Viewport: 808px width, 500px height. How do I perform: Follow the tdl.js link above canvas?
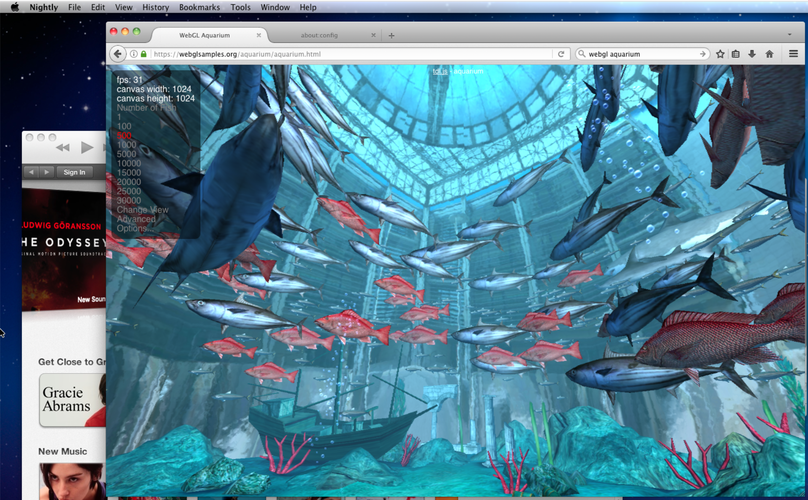pos(440,71)
